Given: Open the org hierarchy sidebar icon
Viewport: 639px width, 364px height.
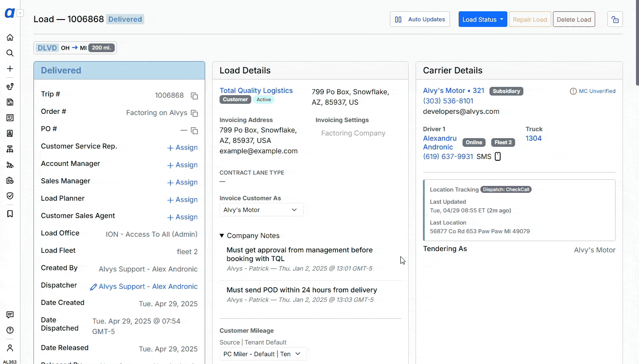Looking at the screenshot, I should [x=10, y=149].
